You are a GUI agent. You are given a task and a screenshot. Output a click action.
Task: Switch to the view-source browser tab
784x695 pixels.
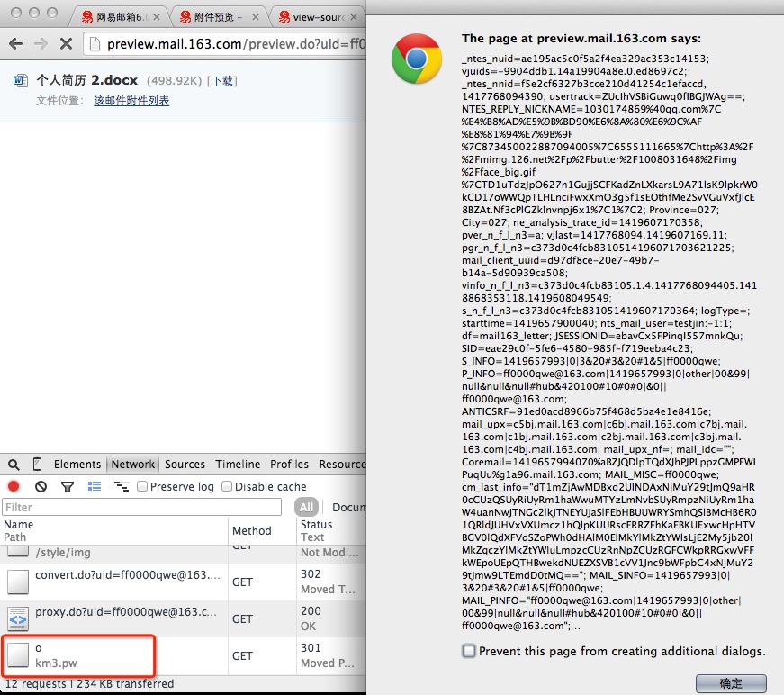(317, 17)
